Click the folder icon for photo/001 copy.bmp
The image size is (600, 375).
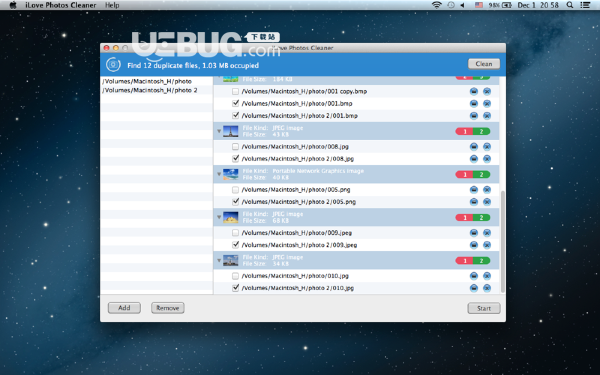[474, 91]
